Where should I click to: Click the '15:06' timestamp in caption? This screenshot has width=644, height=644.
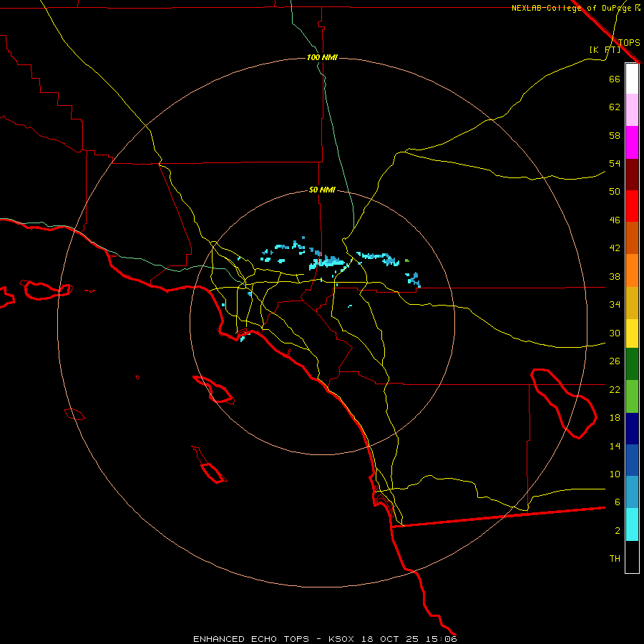coord(441,639)
